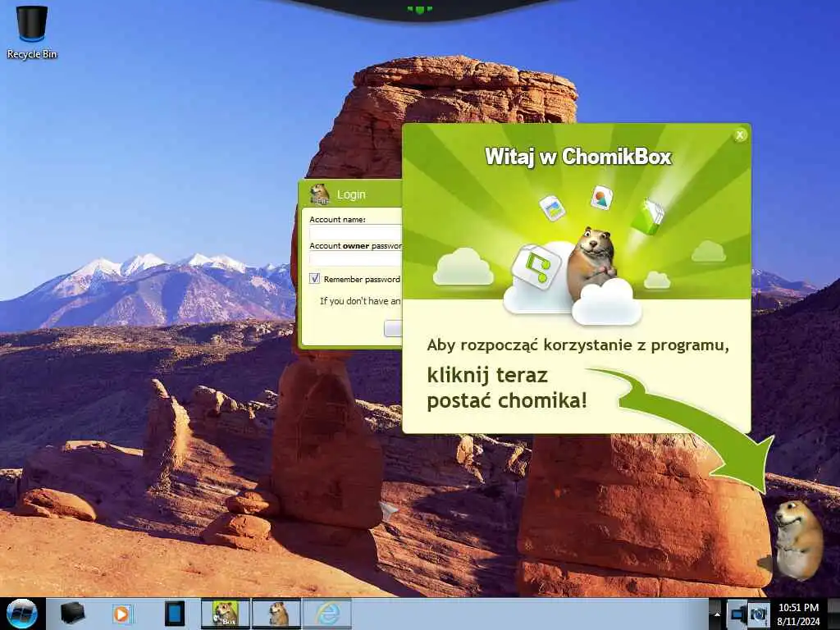
Task: Open Internet Explorer from the taskbar
Action: 327,614
